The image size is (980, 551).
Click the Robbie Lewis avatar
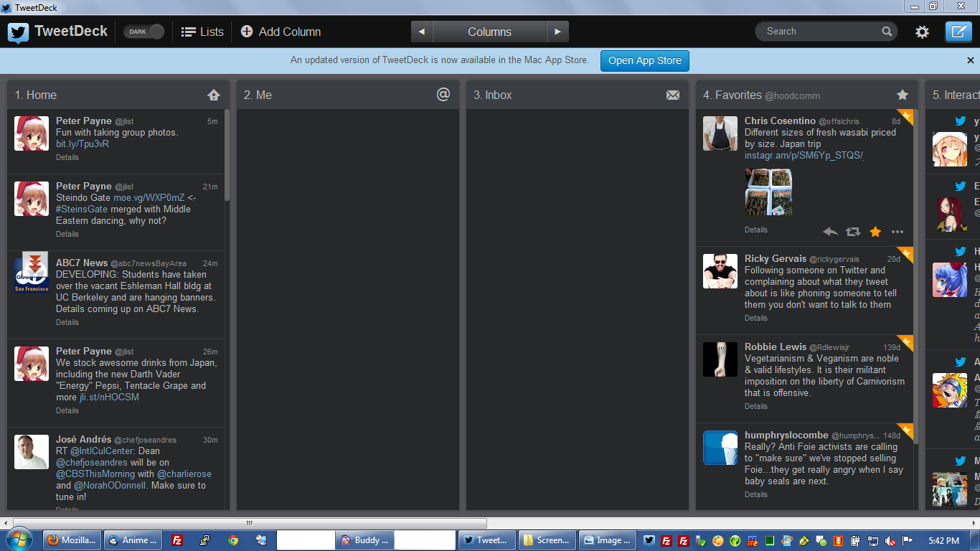[x=720, y=359]
